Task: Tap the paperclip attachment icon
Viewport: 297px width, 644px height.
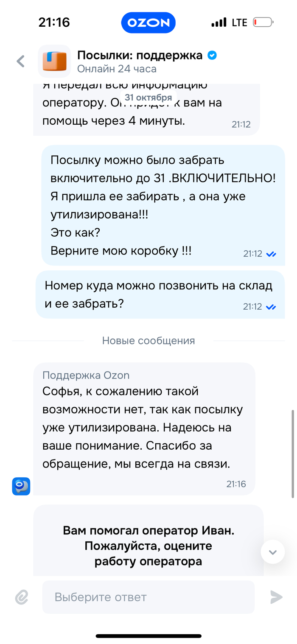Action: (21, 597)
